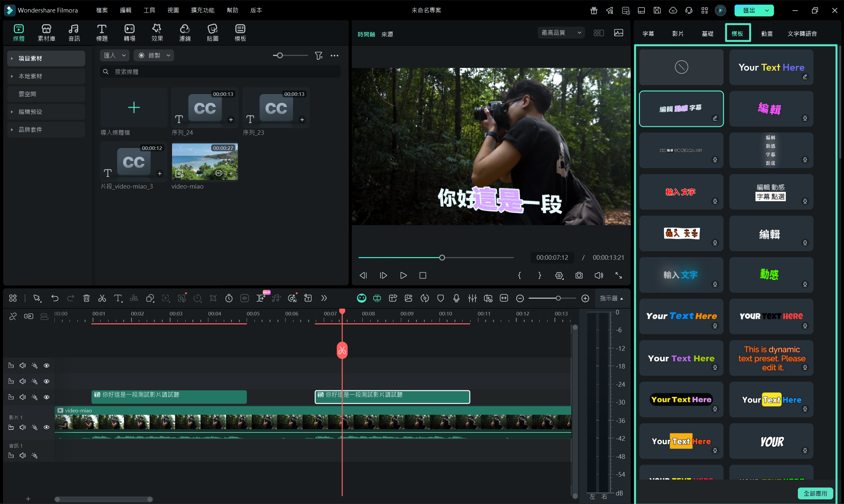
Task: Click the undo arrow in timeline toolbar
Action: pyautogui.click(x=55, y=298)
